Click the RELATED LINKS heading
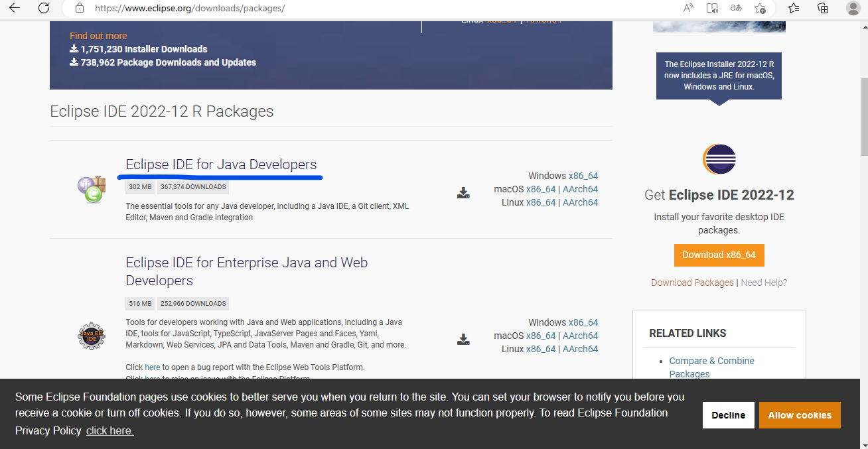The image size is (868, 449). pyautogui.click(x=687, y=333)
